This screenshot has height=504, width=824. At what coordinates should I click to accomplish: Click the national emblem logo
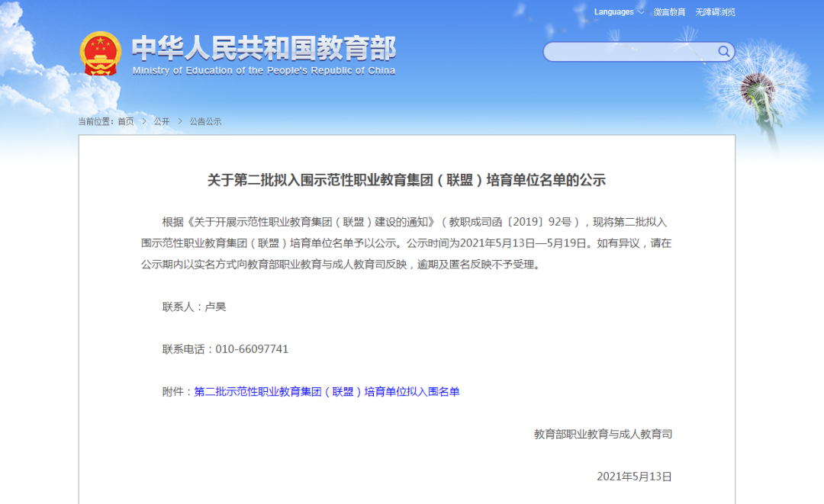[x=100, y=53]
